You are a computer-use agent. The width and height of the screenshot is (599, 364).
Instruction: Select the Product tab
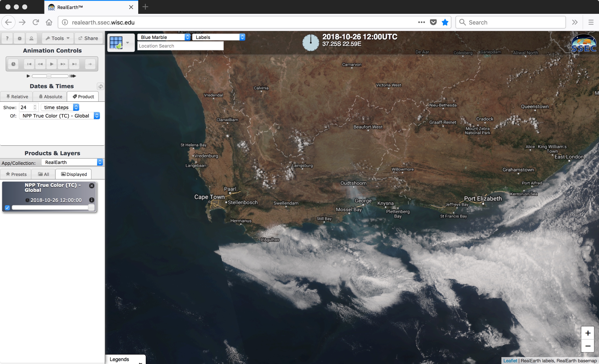click(83, 97)
